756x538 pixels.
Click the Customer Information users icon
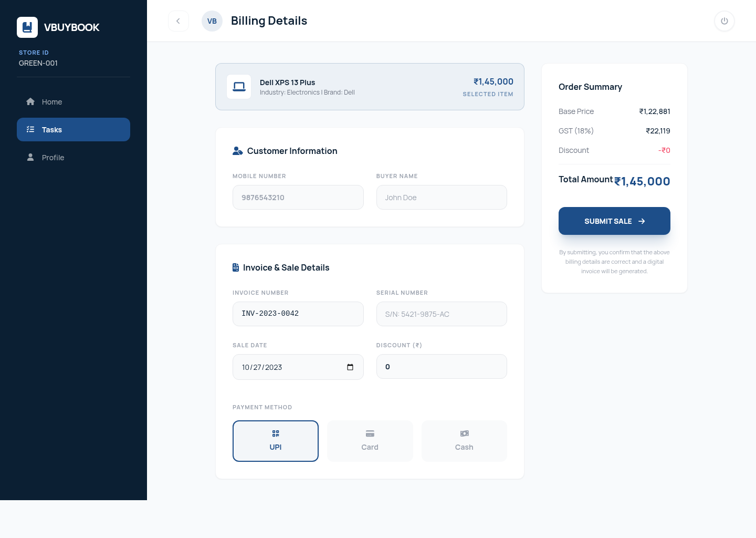[x=238, y=151]
